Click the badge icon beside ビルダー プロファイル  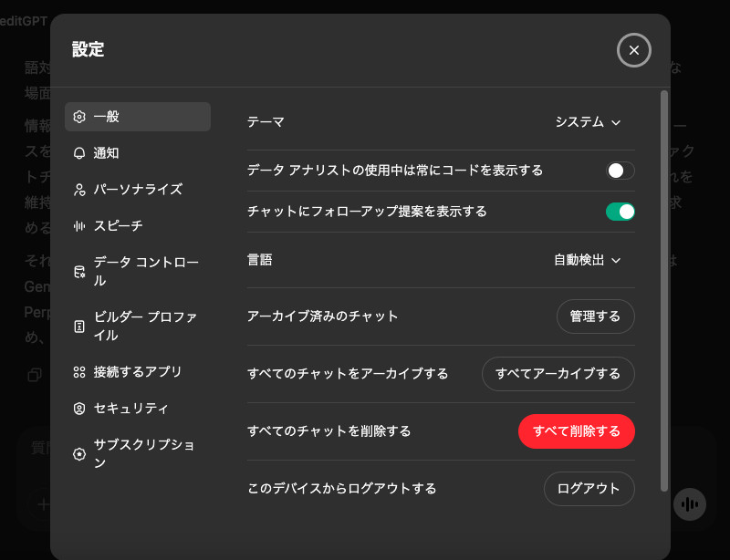[x=79, y=327]
